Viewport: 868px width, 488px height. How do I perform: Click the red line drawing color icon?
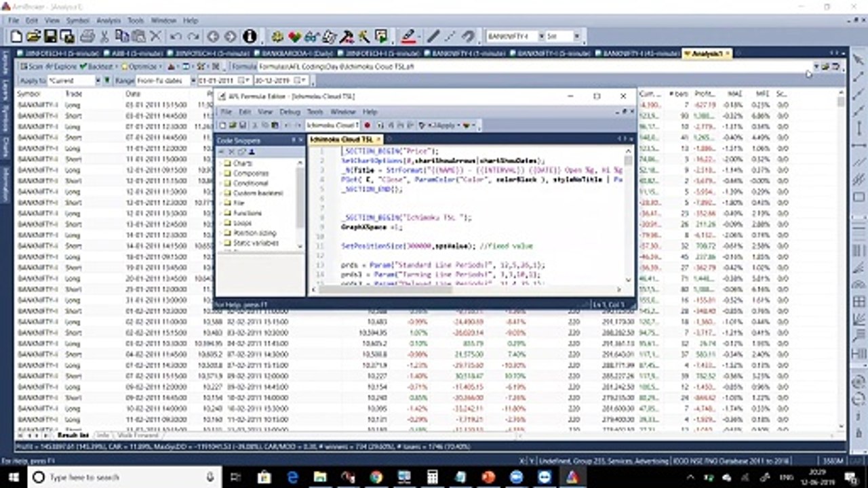coord(408,36)
